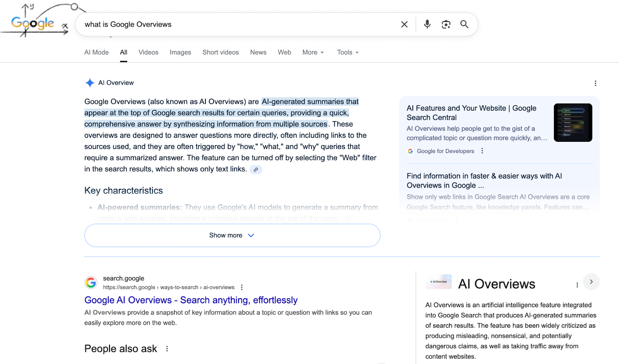
Task: Select the Images results tab
Action: pyautogui.click(x=180, y=53)
